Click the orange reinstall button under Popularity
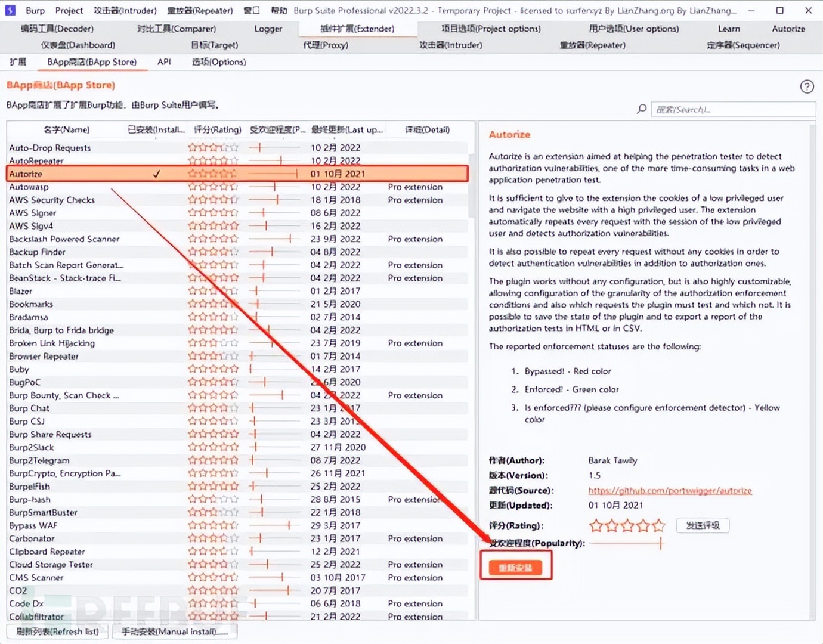The width and height of the screenshot is (823, 644). (515, 568)
